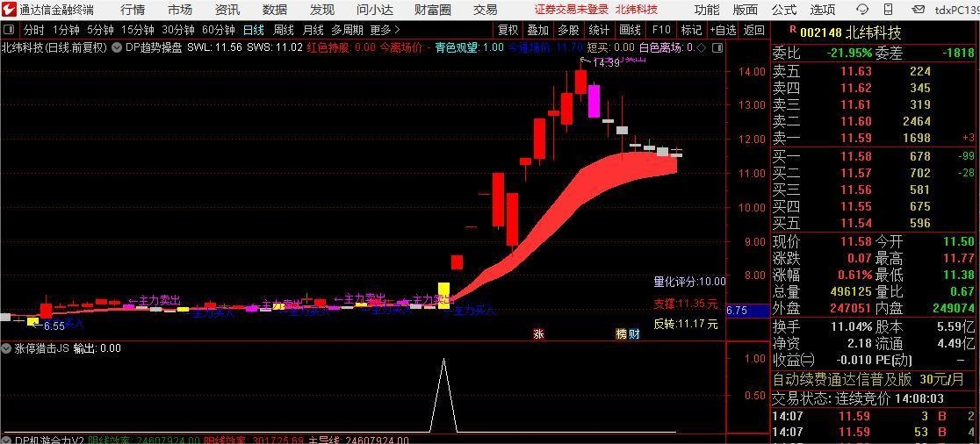The width and height of the screenshot is (980, 444).
Task: Switch to 周线 weekly chart
Action: pyautogui.click(x=283, y=30)
